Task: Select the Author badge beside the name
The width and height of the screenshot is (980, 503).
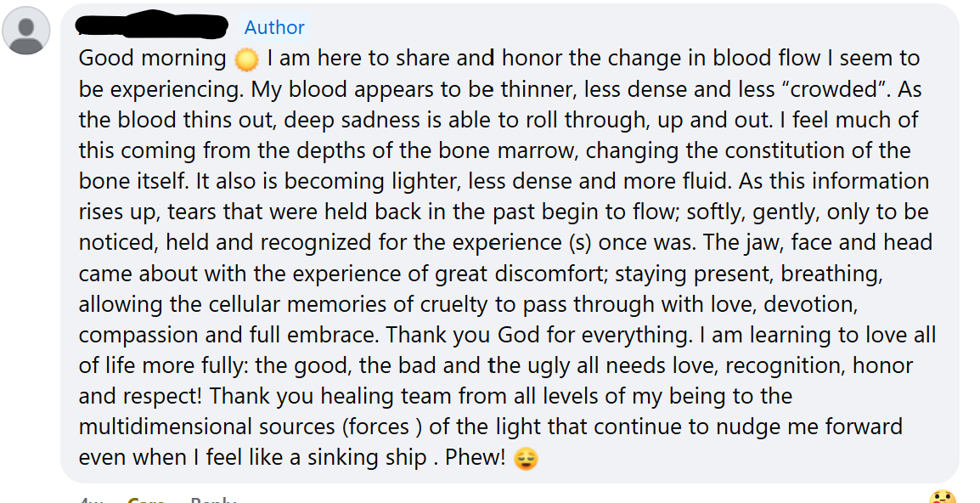Action: tap(274, 27)
